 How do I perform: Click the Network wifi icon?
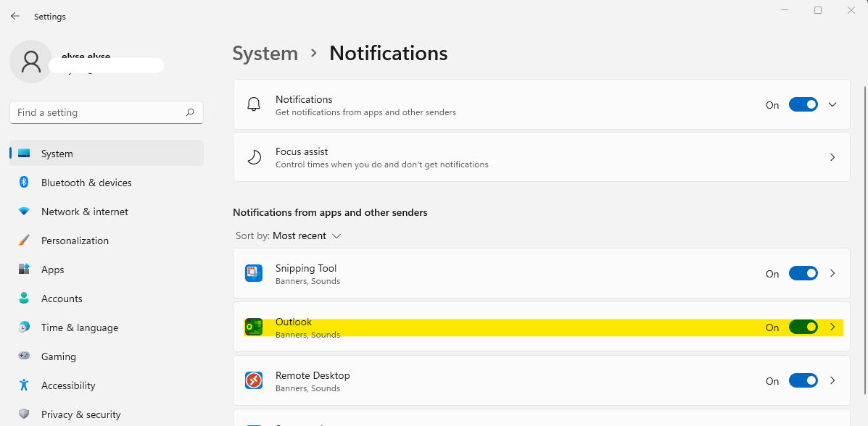click(x=24, y=212)
